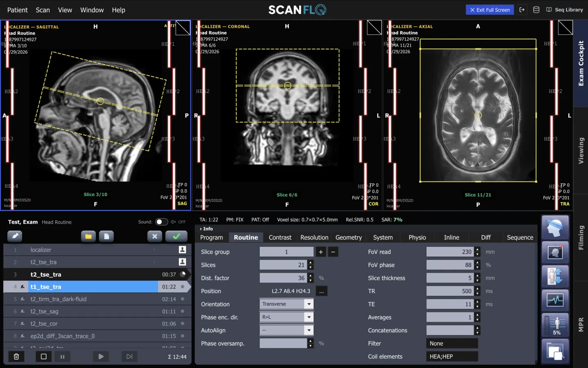This screenshot has width=588, height=368.
Task: Switch to the Contrast tab
Action: click(x=280, y=238)
